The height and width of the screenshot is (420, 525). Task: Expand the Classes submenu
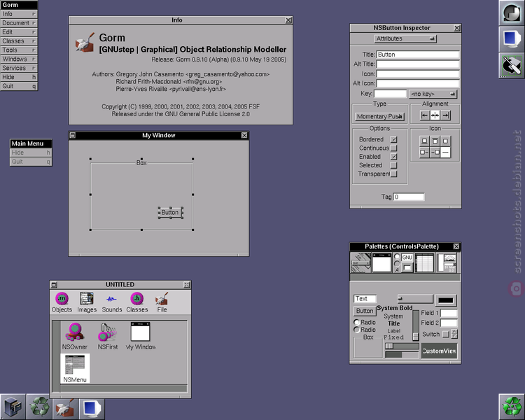19,41
